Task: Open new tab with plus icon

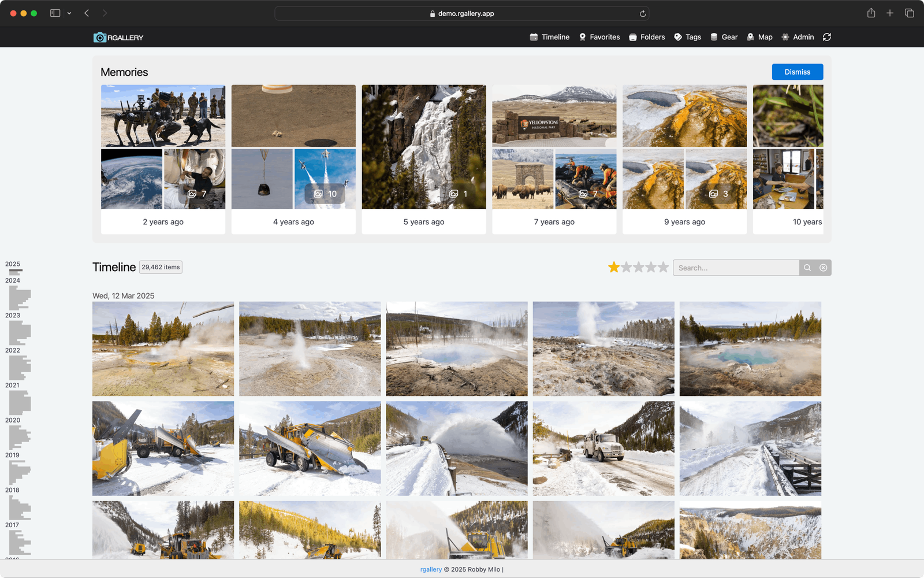Action: point(890,13)
